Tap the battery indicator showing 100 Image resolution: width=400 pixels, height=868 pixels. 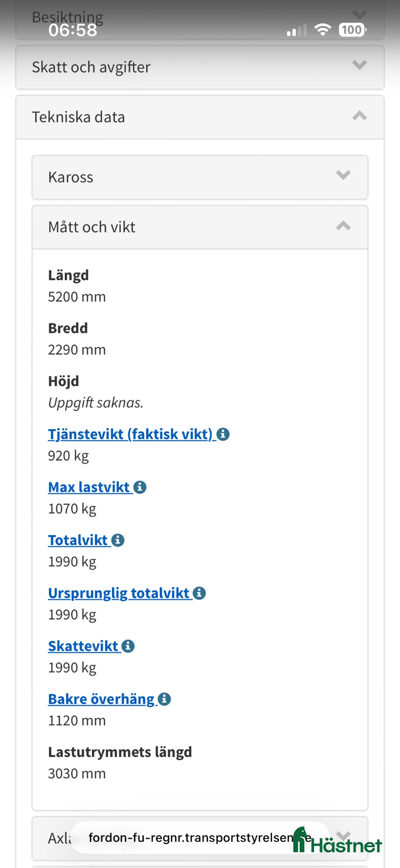pyautogui.click(x=351, y=30)
